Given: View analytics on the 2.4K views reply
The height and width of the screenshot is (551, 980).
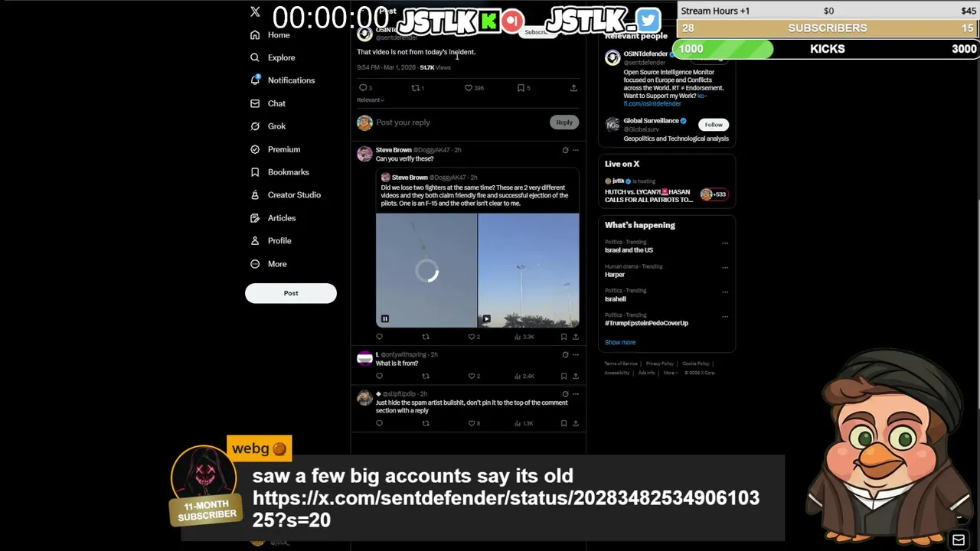Looking at the screenshot, I should pyautogui.click(x=524, y=377).
